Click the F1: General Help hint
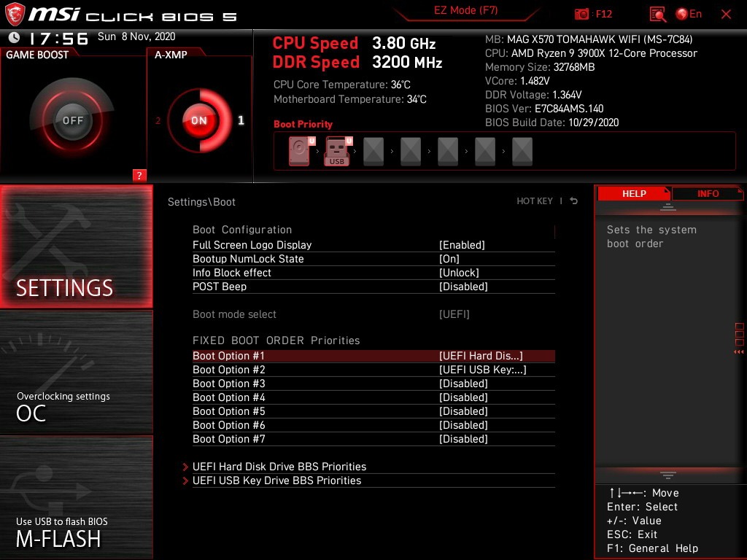 coord(652,548)
